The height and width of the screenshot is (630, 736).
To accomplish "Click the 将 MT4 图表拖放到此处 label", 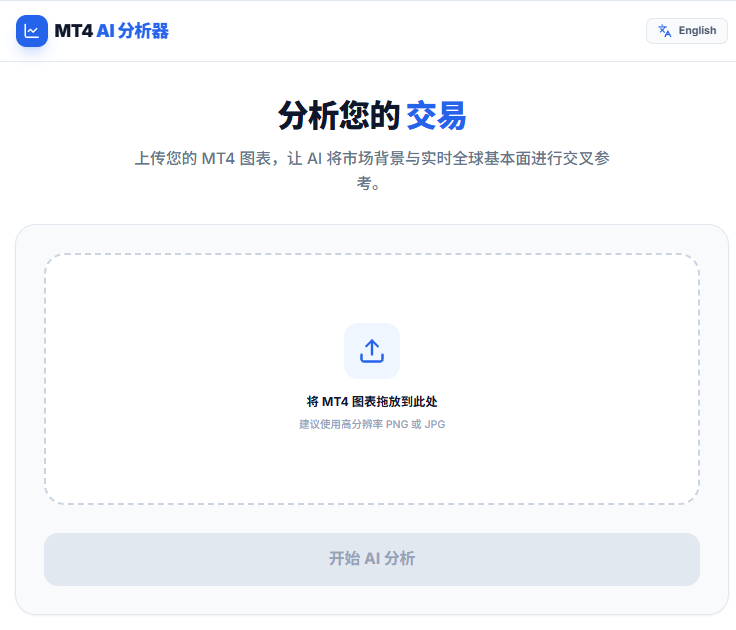I will click(372, 402).
